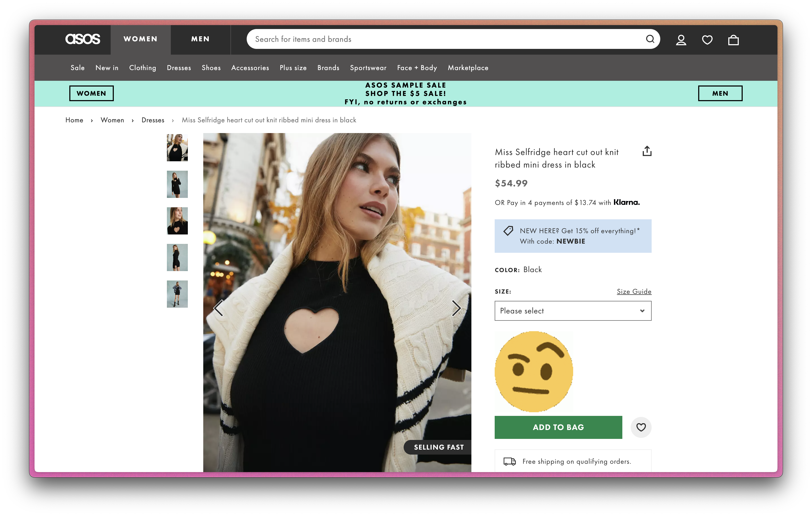Open the Size Guide link

click(634, 291)
